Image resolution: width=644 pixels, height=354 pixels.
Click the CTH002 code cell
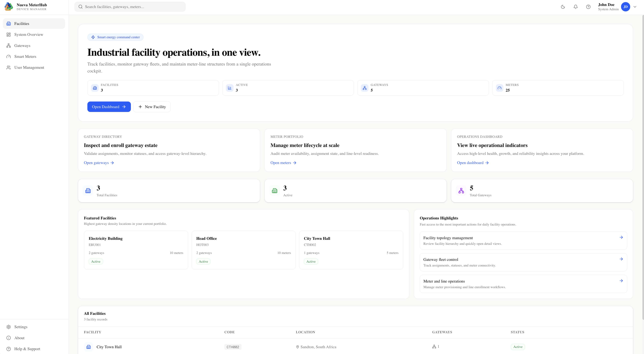[233, 347]
